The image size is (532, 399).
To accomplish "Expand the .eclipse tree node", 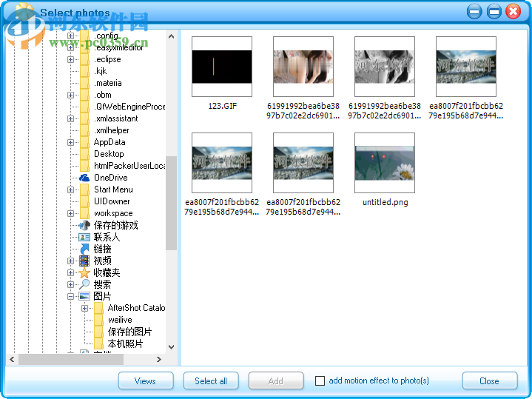I will click(70, 59).
